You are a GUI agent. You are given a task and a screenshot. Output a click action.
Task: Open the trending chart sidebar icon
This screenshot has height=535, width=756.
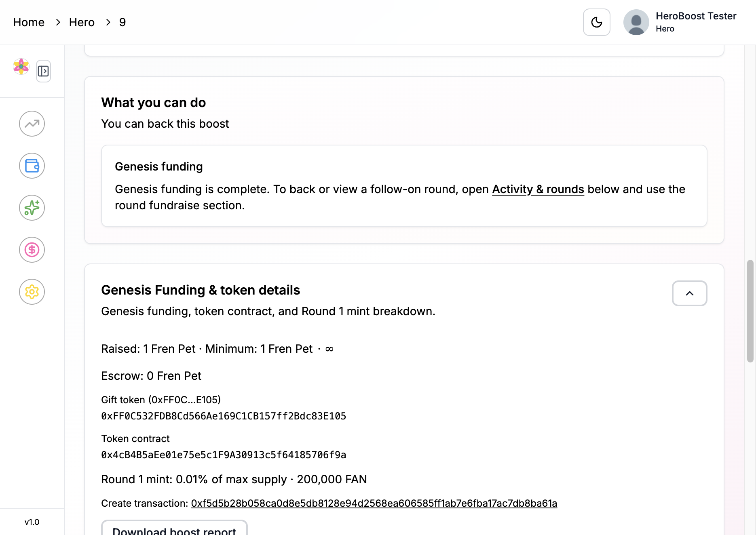(x=32, y=124)
